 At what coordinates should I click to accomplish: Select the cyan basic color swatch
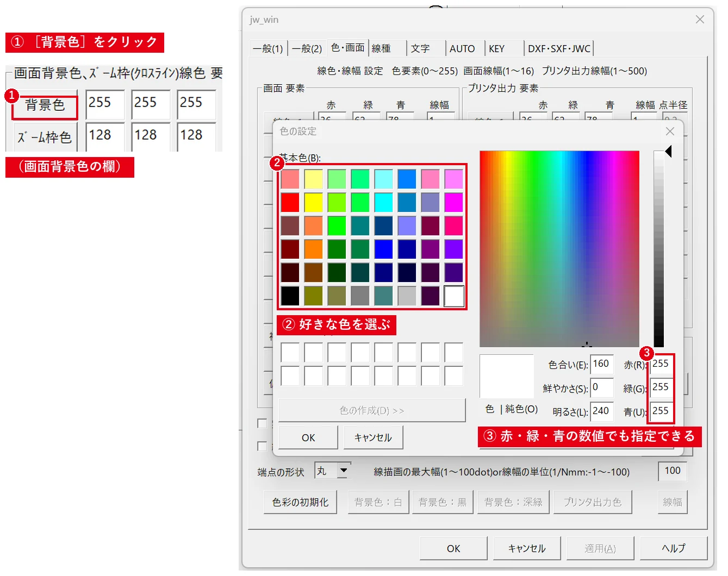pyautogui.click(x=383, y=202)
